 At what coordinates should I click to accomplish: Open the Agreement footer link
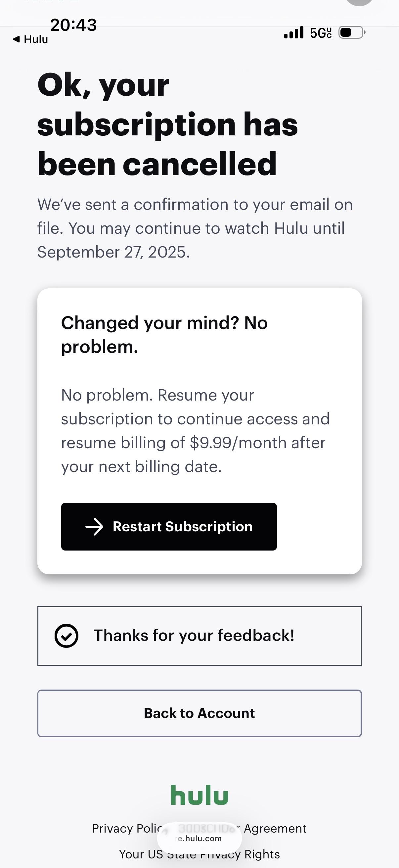coord(275,828)
